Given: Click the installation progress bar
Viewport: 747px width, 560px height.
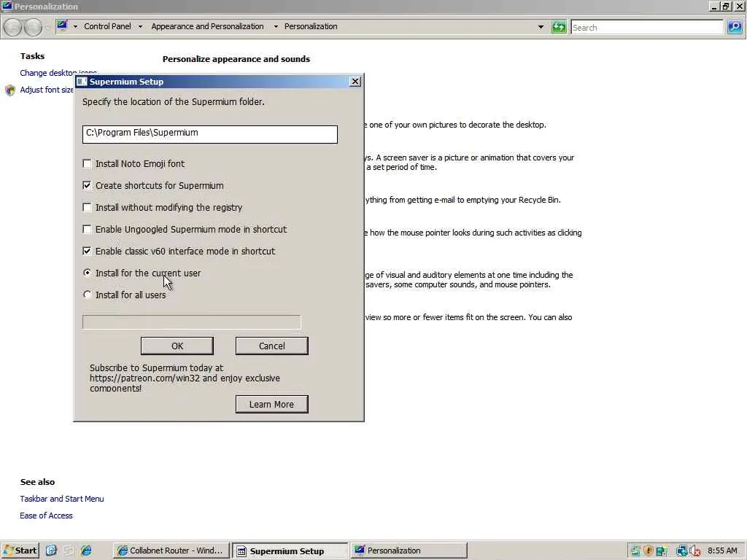Looking at the screenshot, I should click(192, 322).
